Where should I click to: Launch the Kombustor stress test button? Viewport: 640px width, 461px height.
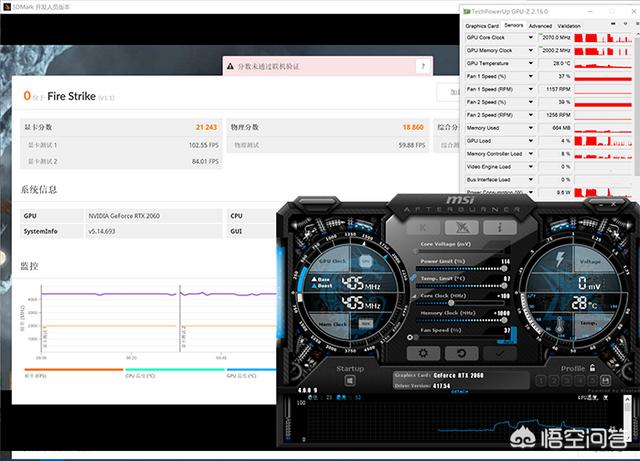click(462, 227)
